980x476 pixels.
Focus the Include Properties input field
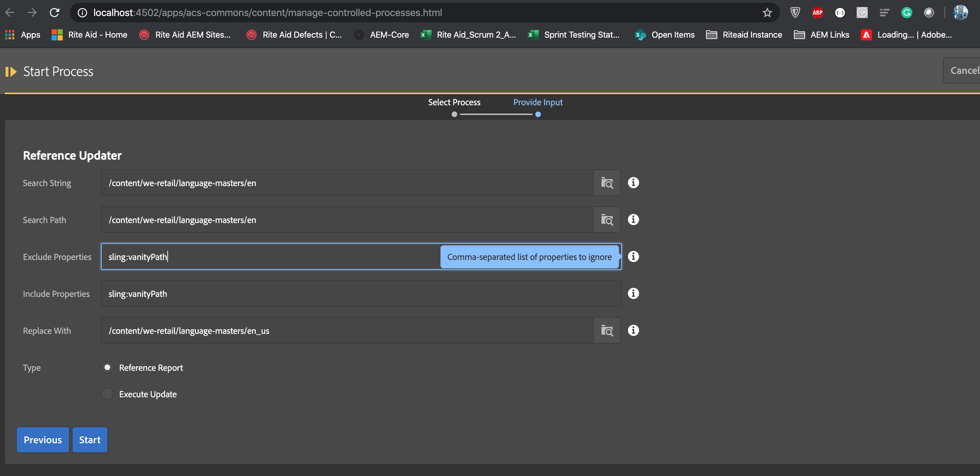tap(361, 294)
